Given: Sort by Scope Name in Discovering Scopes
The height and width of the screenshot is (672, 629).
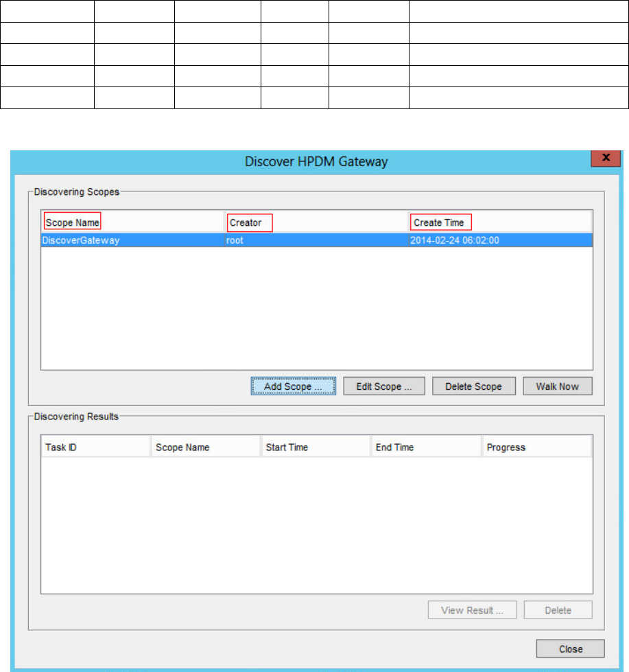Looking at the screenshot, I should point(73,222).
